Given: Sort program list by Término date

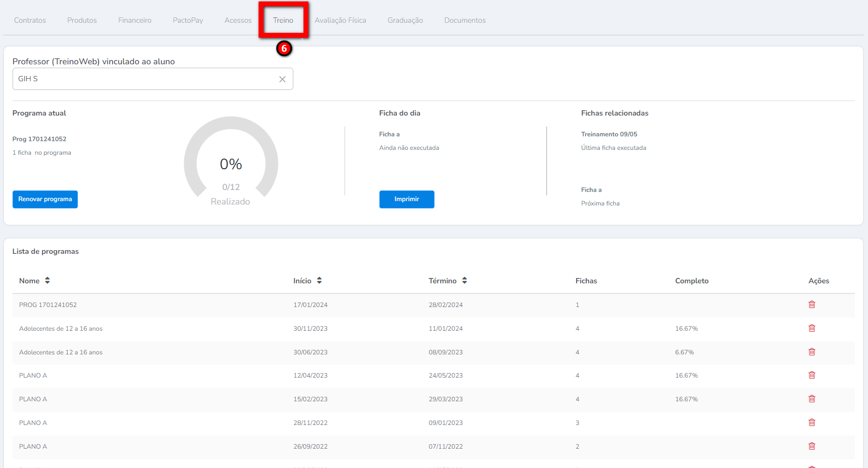Looking at the screenshot, I should [x=464, y=280].
